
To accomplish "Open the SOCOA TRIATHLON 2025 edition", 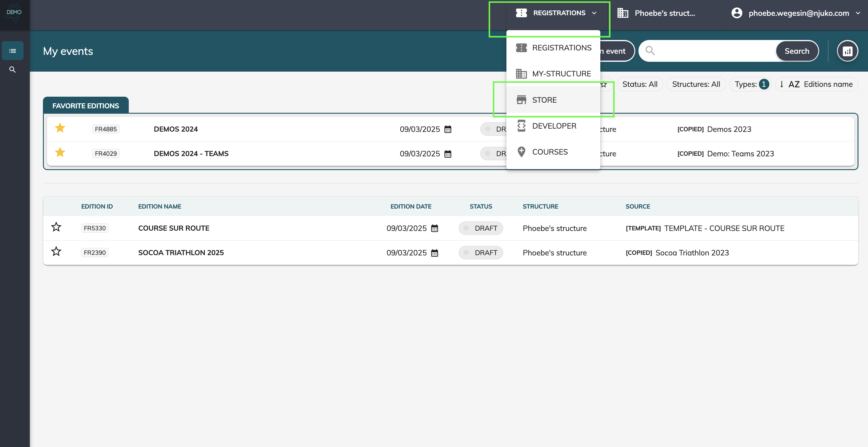I will (x=181, y=253).
